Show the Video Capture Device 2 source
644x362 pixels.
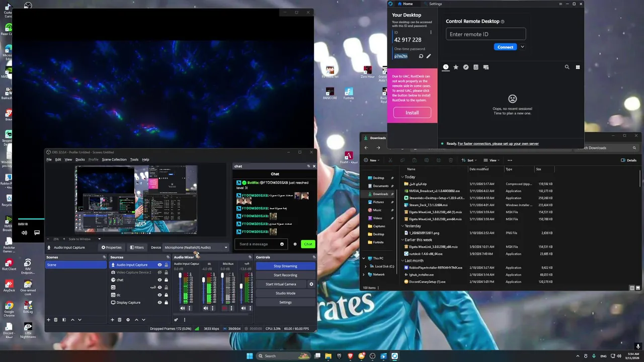click(x=159, y=273)
